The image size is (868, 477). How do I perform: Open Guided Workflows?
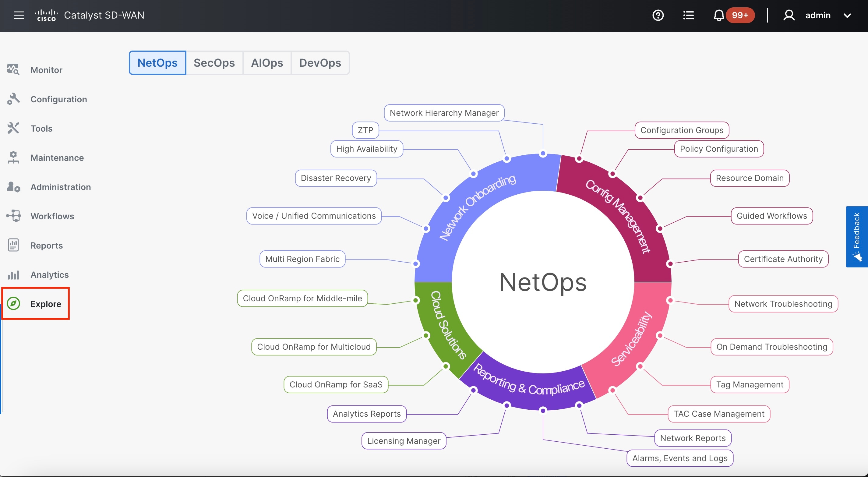coord(772,216)
